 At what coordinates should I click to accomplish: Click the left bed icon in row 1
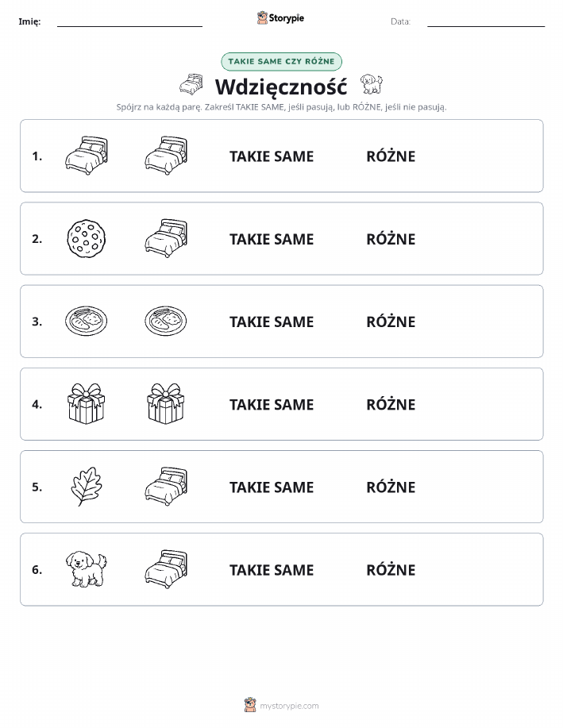pyautogui.click(x=87, y=156)
